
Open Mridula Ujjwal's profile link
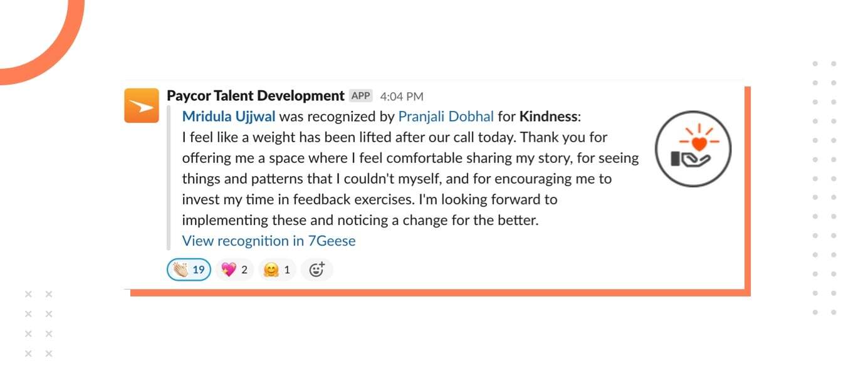(x=229, y=117)
